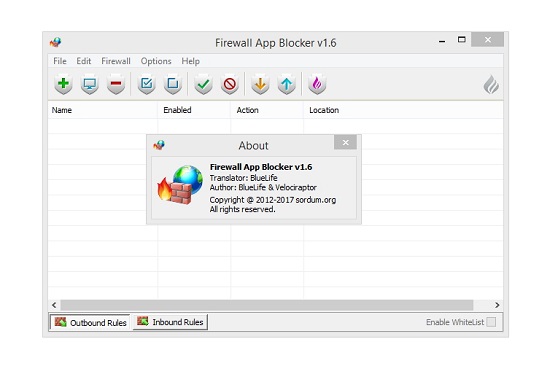The image size is (550, 382).
Task: Sort by the Action column header
Action: [x=267, y=110]
